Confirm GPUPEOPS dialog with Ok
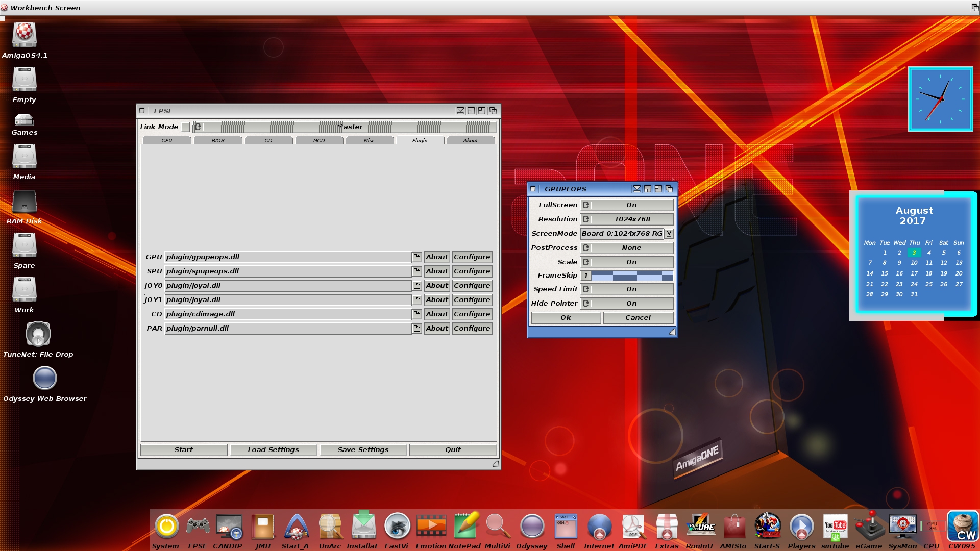The image size is (980, 551). [566, 318]
